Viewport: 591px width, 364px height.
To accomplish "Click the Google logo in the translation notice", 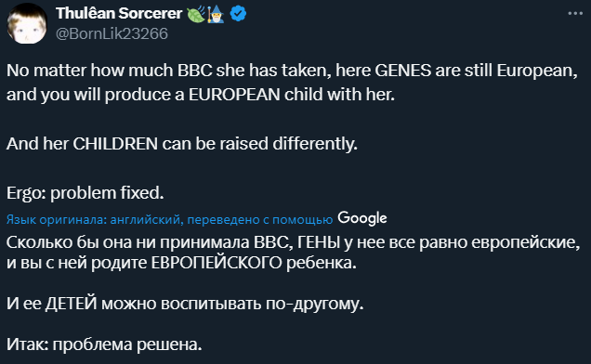I will tap(362, 218).
